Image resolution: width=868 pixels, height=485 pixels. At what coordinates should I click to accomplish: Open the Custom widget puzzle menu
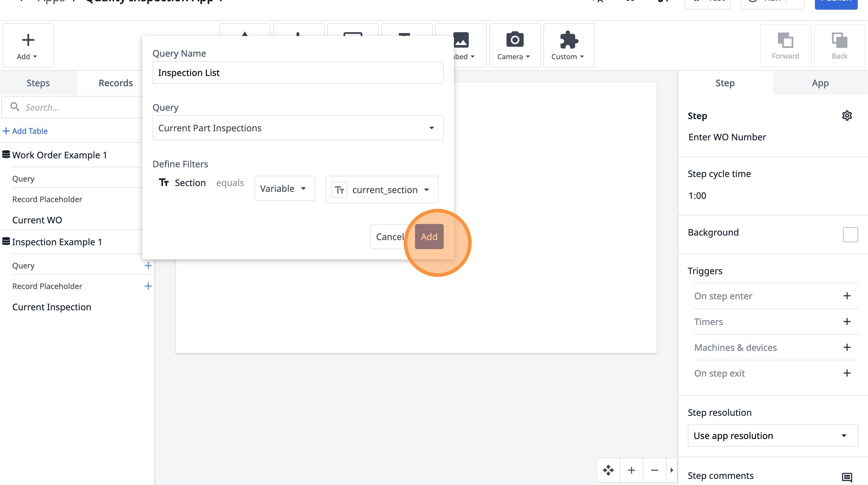click(x=568, y=45)
